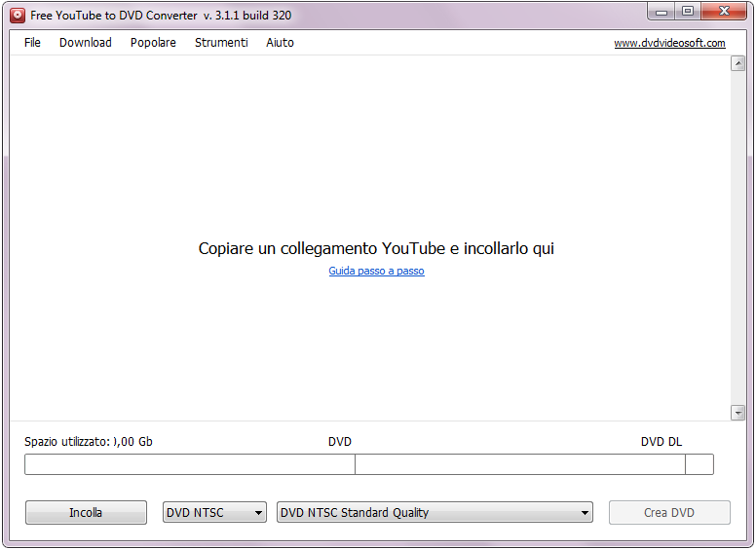Click the app icon in title bar
The height and width of the screenshot is (549, 756).
18,16
